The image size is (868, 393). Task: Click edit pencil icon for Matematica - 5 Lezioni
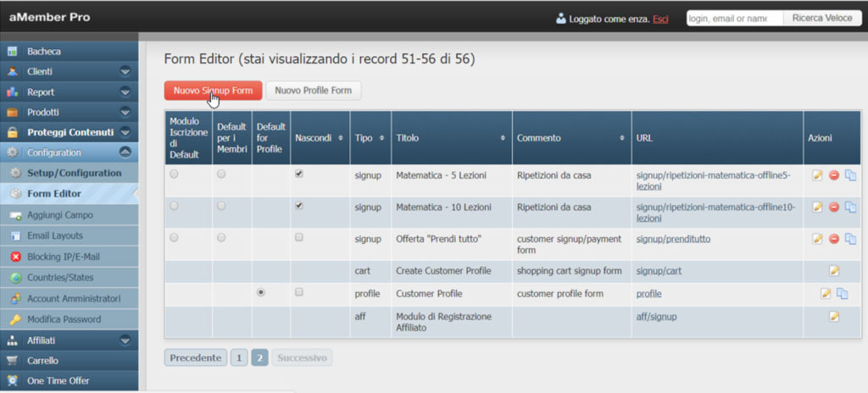(817, 175)
